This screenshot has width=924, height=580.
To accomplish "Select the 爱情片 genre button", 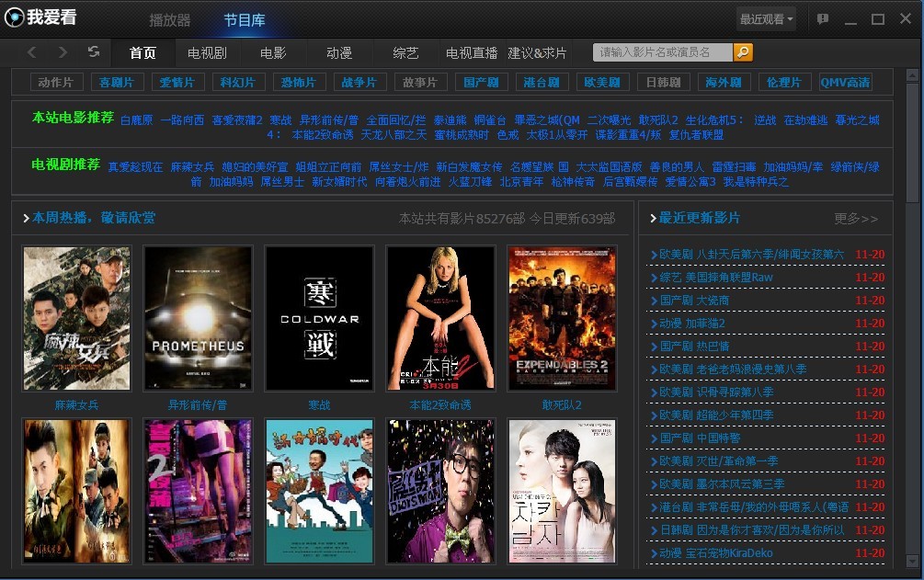I will (x=178, y=83).
